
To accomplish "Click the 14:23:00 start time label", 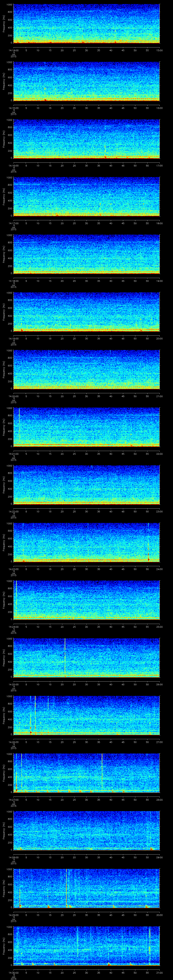I will (14, 569).
